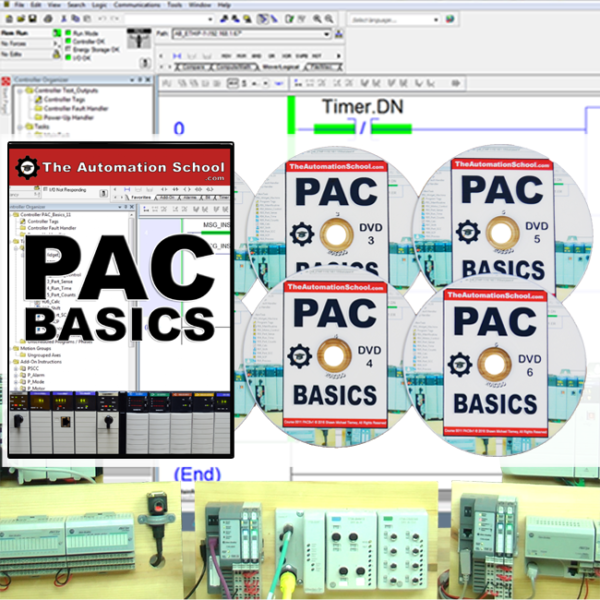The height and width of the screenshot is (600, 600).
Task: Click the blue down arrow ladder toolbar icon
Action: [x=278, y=83]
